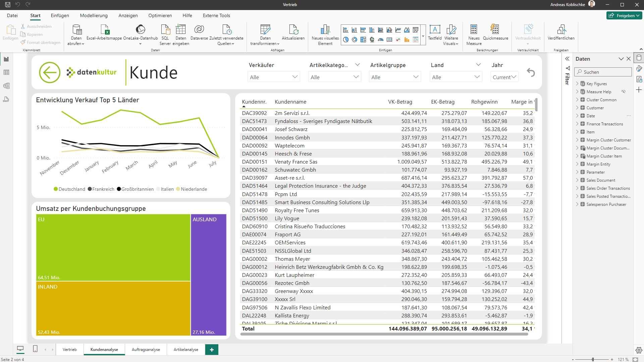Insert a Textfeld on the report page
Screen dimensions: 644x362
coord(435,34)
